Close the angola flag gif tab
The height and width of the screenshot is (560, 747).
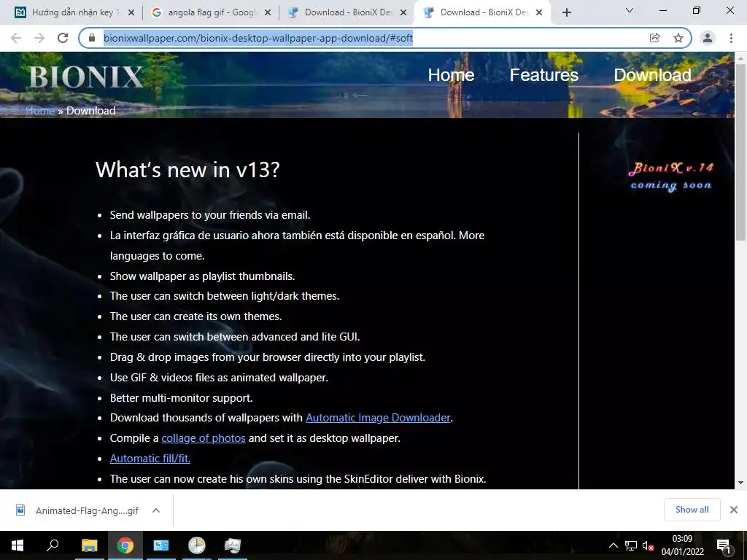(x=268, y=12)
